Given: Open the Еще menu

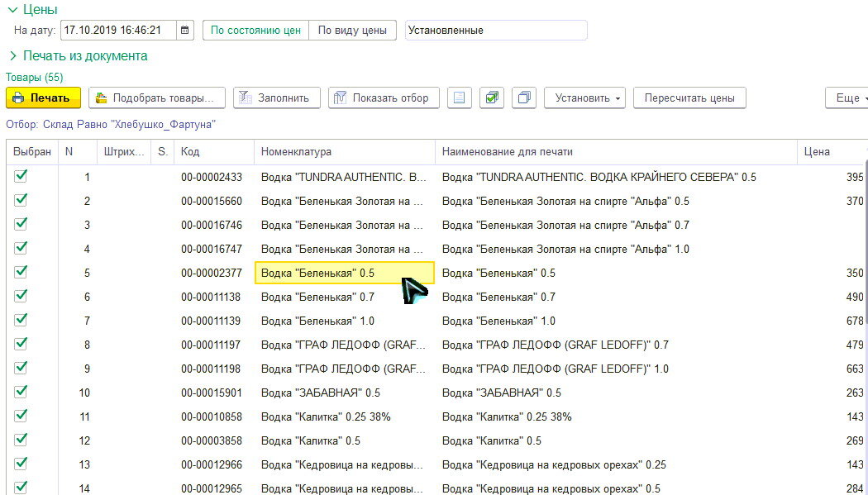Looking at the screenshot, I should tap(847, 98).
